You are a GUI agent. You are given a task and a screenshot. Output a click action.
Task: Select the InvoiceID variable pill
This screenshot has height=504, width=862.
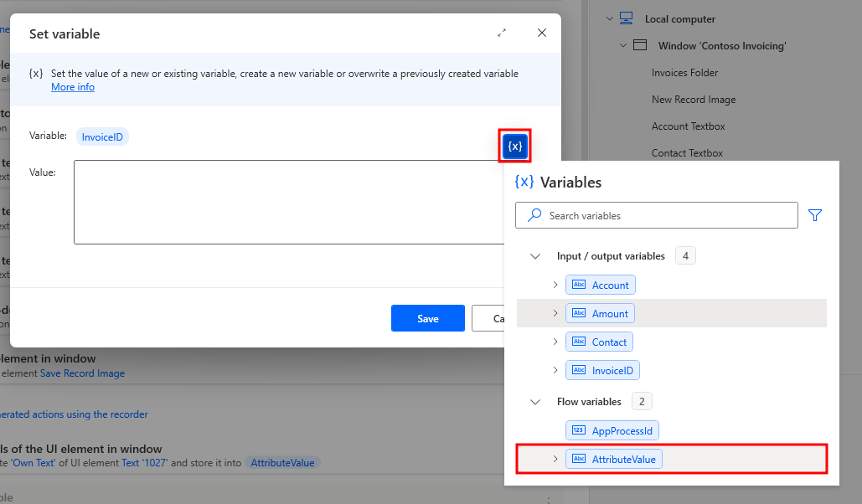pyautogui.click(x=102, y=136)
